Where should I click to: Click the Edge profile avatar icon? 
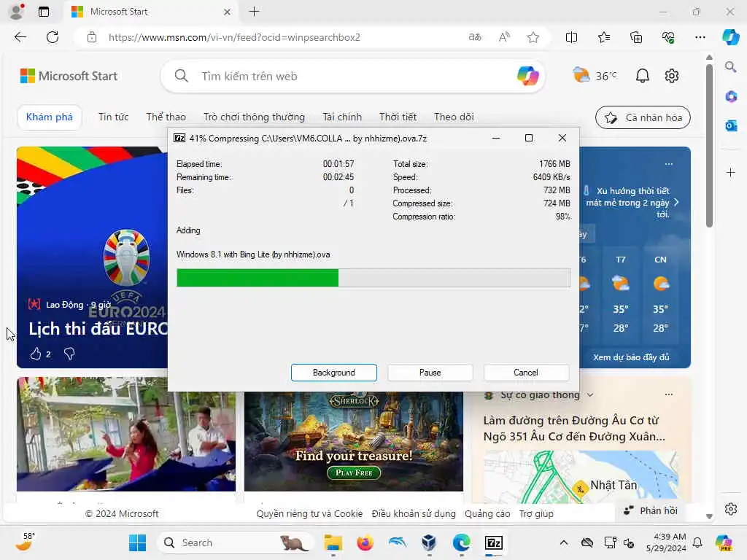[x=17, y=12]
